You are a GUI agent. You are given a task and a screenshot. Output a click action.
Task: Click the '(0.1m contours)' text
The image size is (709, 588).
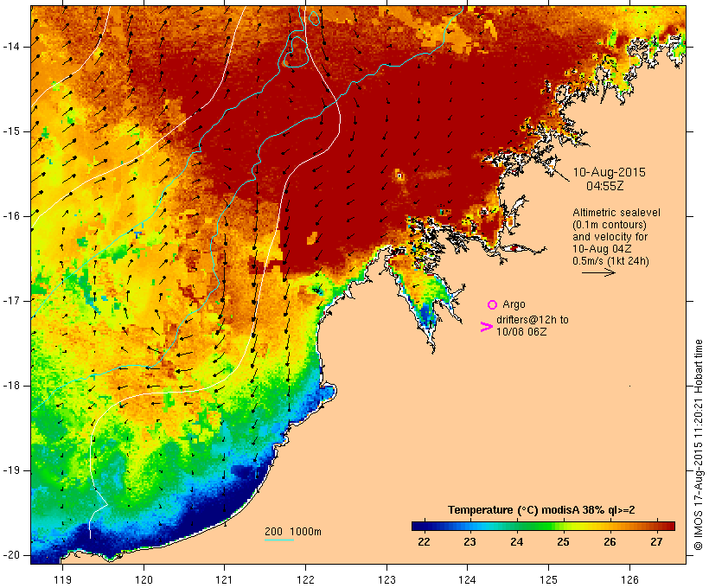[610, 225]
